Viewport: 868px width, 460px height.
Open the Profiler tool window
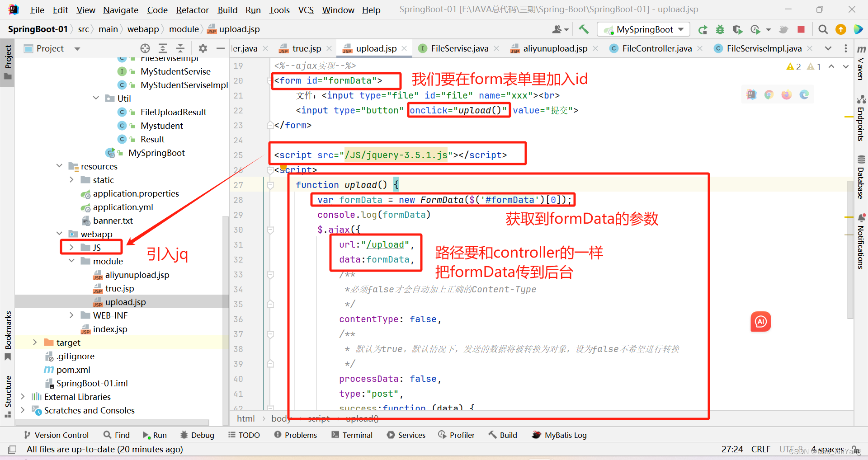[x=457, y=435]
